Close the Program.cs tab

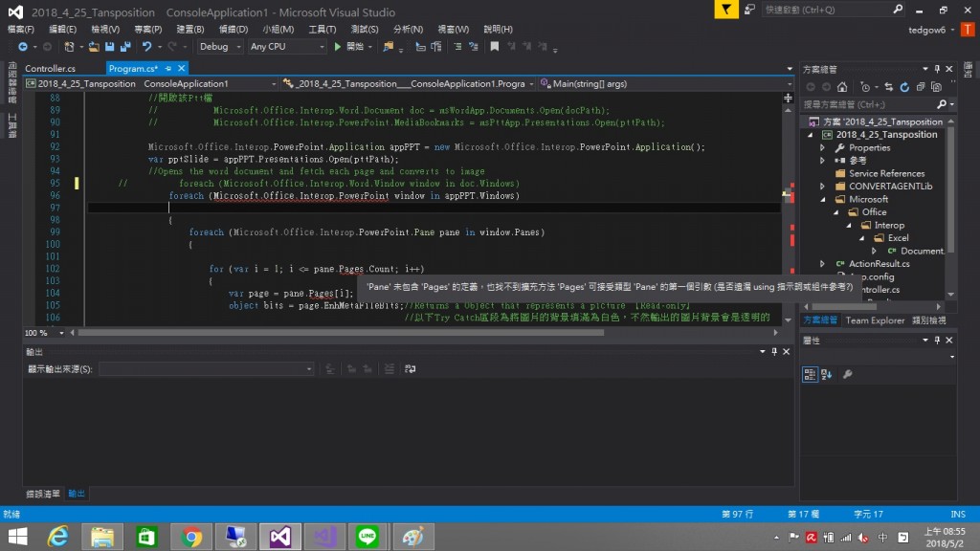coord(181,68)
